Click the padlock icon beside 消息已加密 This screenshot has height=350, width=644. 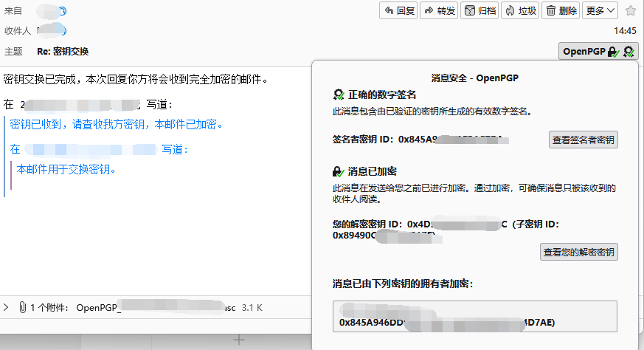tap(339, 171)
